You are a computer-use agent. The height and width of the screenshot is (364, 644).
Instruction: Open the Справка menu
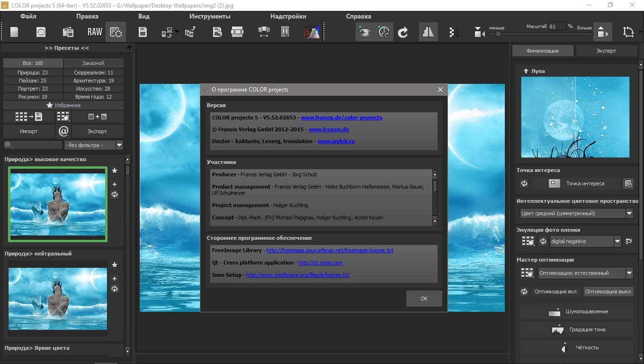point(358,16)
